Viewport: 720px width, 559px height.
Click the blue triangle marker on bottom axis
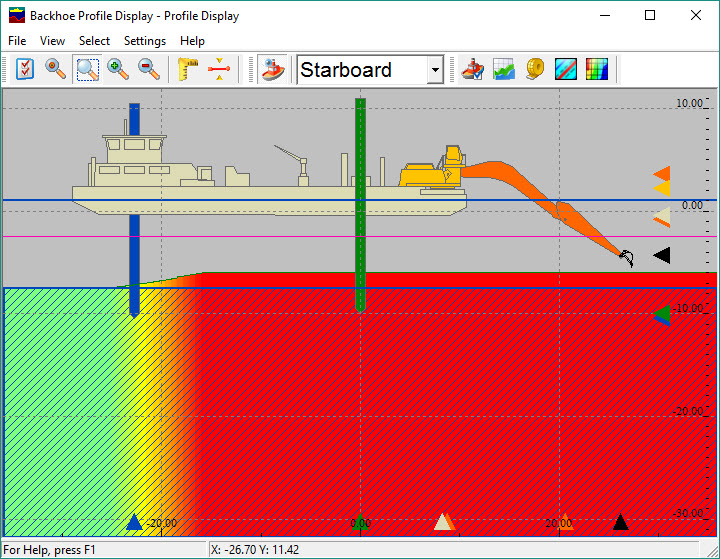(x=134, y=521)
